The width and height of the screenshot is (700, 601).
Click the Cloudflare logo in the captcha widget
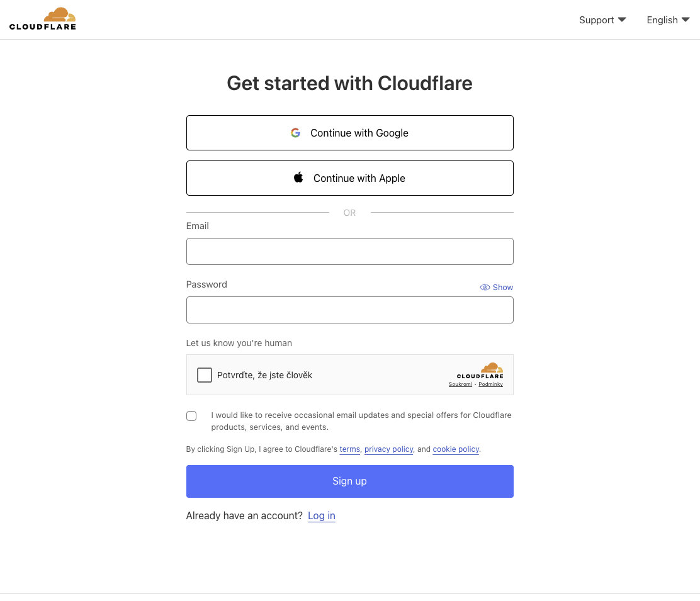tap(480, 371)
